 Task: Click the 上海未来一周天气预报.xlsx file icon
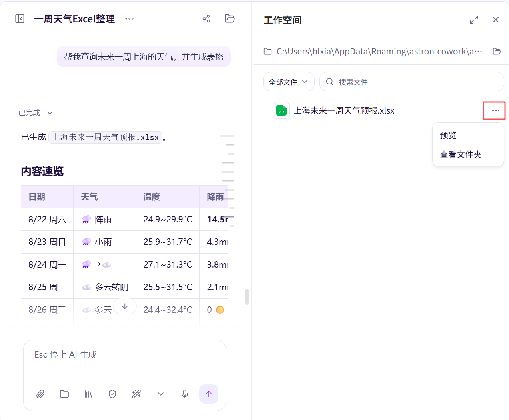pos(281,111)
